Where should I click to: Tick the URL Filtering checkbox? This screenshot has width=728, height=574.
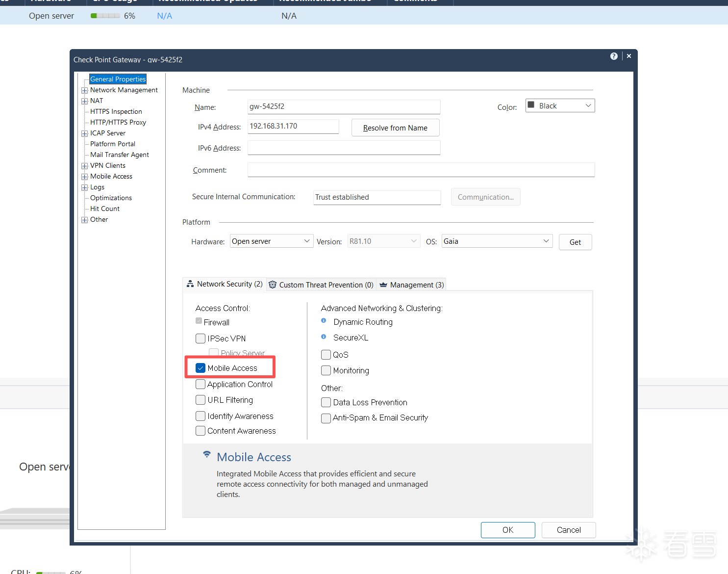tap(201, 400)
